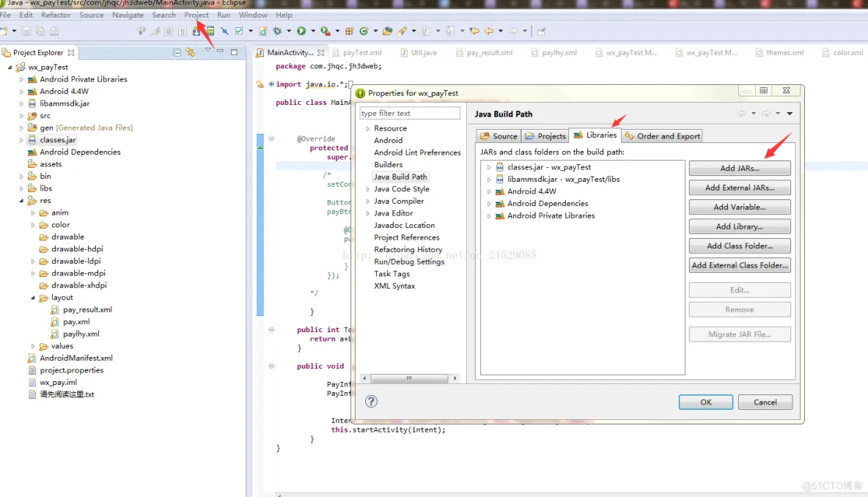868x497 pixels.
Task: Expand the libammsdk.jar - wx_payTest/libs library entry
Action: [489, 180]
